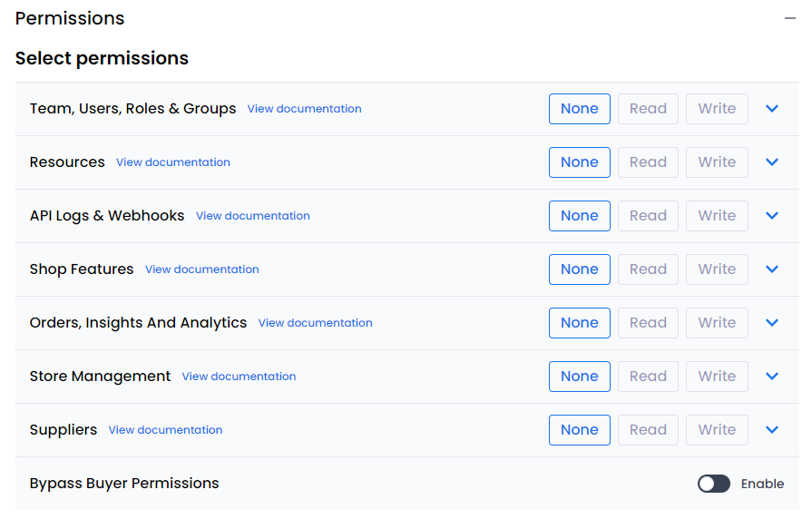
Task: View documentation for Shop Features
Action: (201, 269)
